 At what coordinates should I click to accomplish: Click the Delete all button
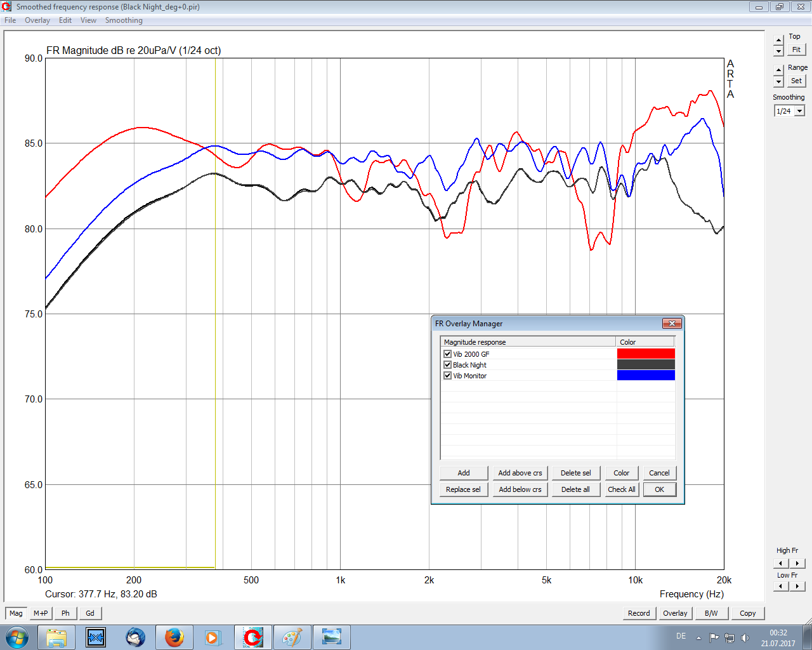pos(575,489)
